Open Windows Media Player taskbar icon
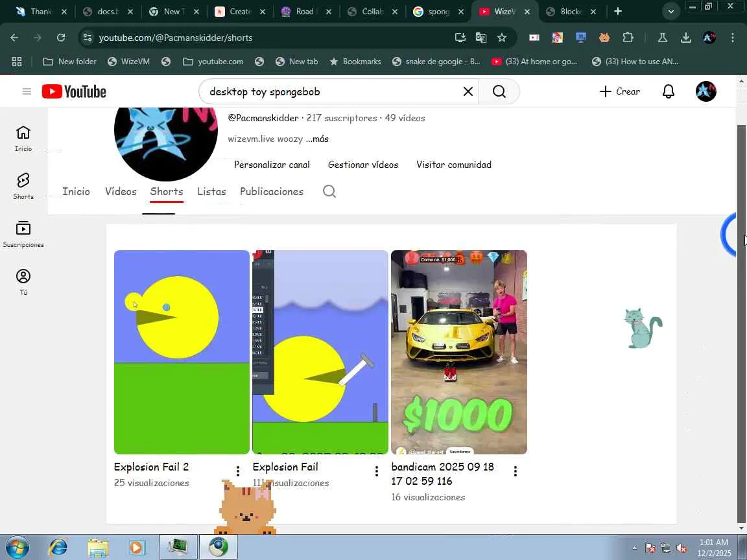The image size is (747, 560). click(137, 547)
